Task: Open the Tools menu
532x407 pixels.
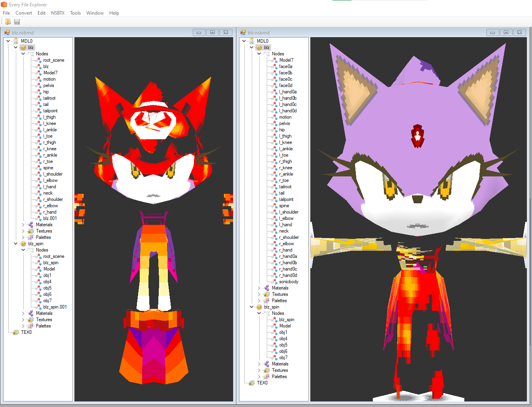Action: [x=75, y=13]
